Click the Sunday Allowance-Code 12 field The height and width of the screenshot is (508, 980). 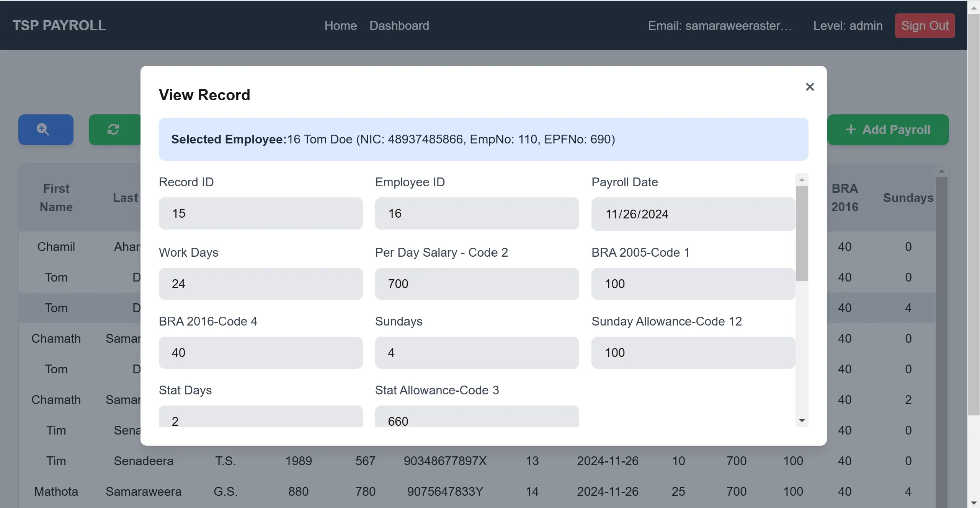[x=693, y=352]
